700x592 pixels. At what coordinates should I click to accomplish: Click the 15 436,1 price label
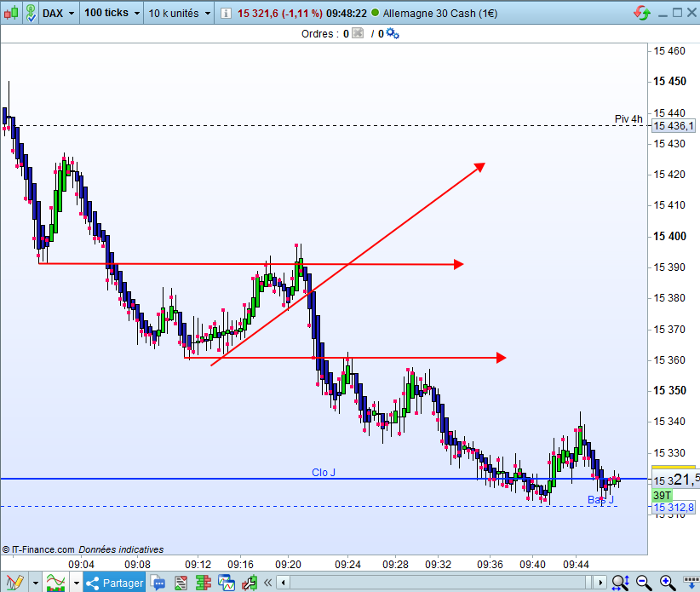point(674,126)
